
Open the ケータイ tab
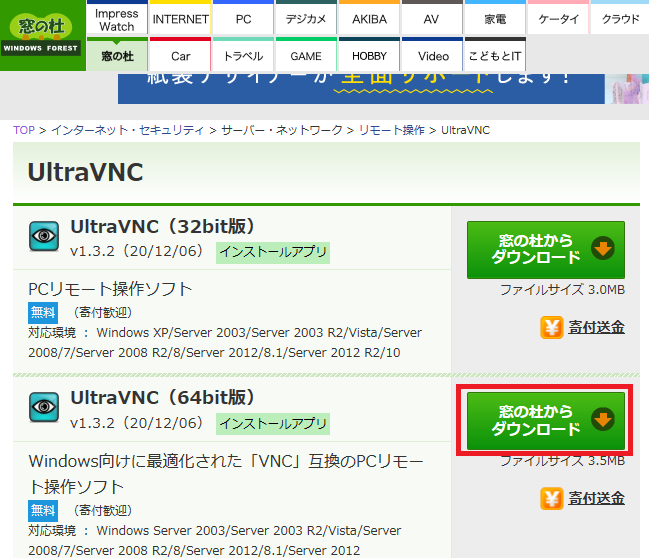[x=558, y=17]
